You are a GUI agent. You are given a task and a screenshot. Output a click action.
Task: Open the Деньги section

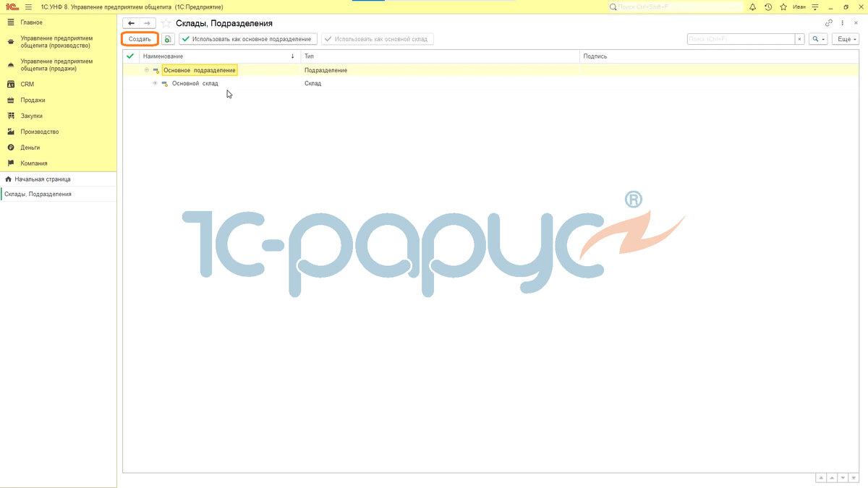coord(58,147)
